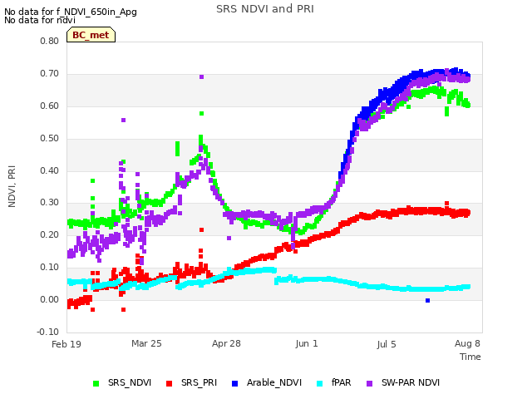Click the red SRS_PRI legend swatch

pyautogui.click(x=169, y=383)
